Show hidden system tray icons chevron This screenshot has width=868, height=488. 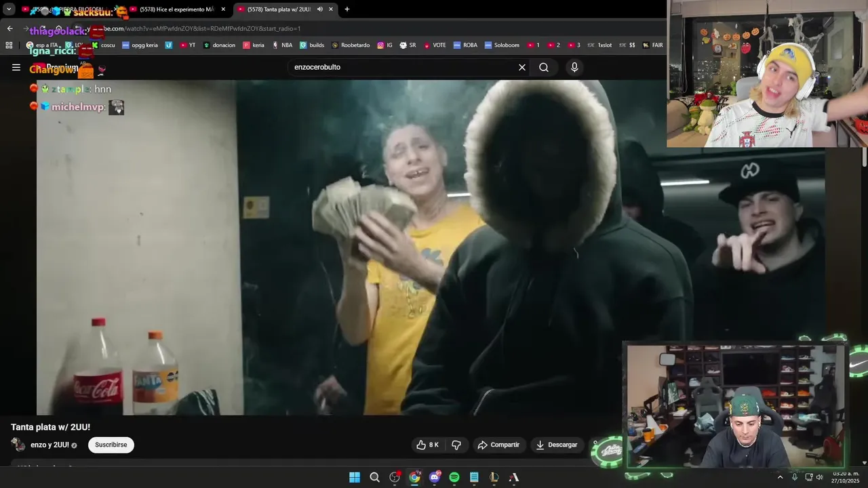click(x=780, y=477)
